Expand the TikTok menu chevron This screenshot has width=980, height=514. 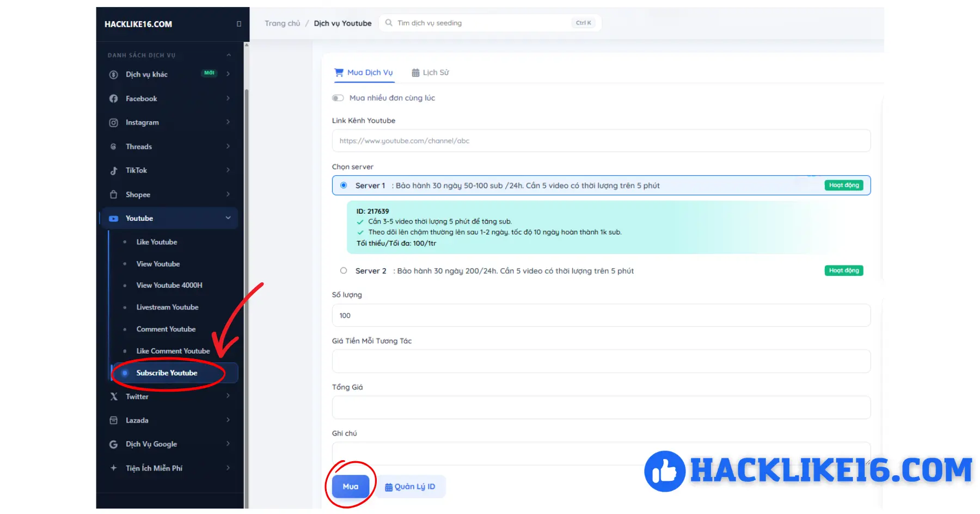(x=228, y=170)
